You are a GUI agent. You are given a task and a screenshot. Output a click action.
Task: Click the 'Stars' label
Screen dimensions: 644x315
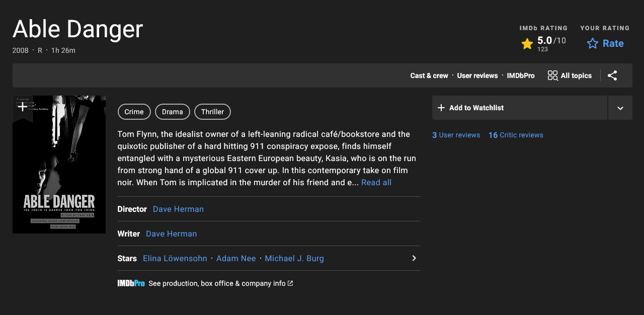point(127,258)
